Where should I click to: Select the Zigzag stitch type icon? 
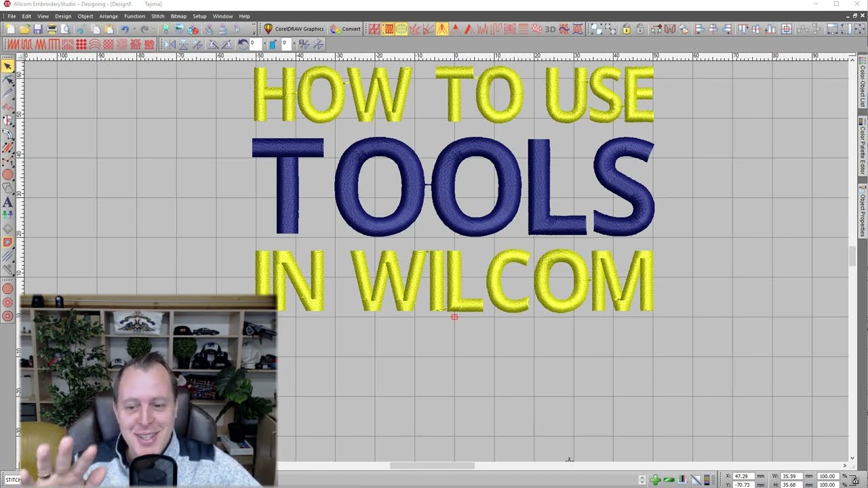(41, 44)
